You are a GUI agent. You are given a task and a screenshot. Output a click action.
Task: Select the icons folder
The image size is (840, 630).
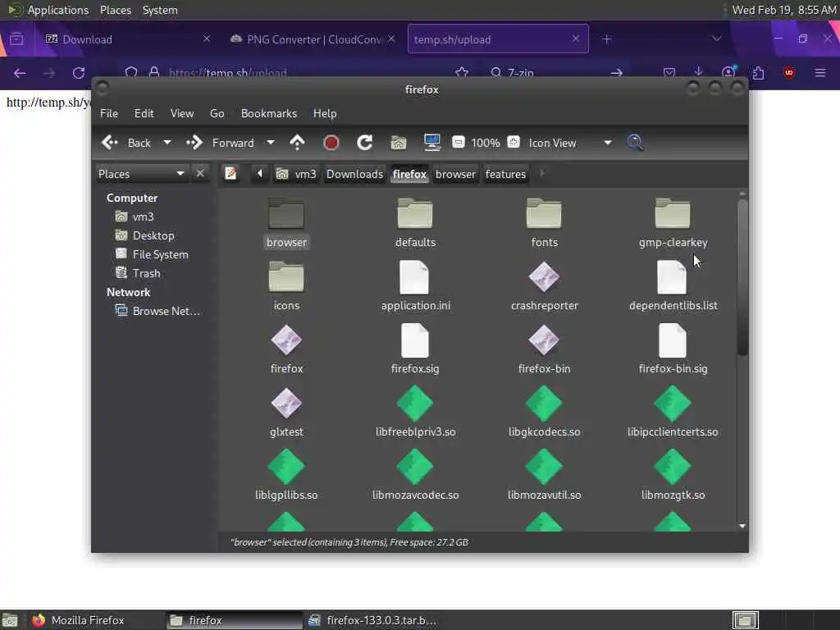[286, 277]
